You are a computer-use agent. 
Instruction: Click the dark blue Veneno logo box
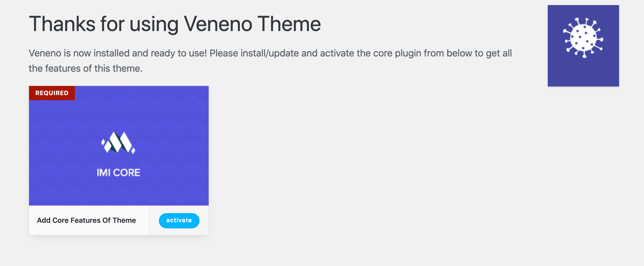click(583, 46)
